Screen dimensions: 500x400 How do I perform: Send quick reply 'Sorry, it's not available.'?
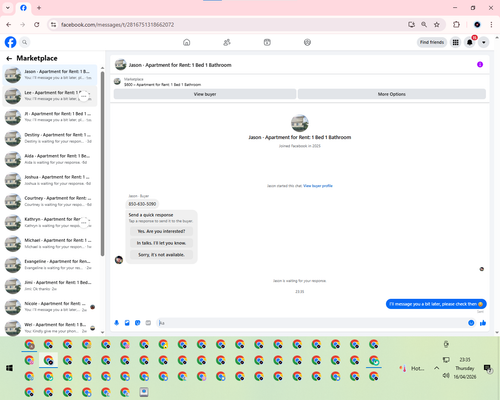(161, 255)
